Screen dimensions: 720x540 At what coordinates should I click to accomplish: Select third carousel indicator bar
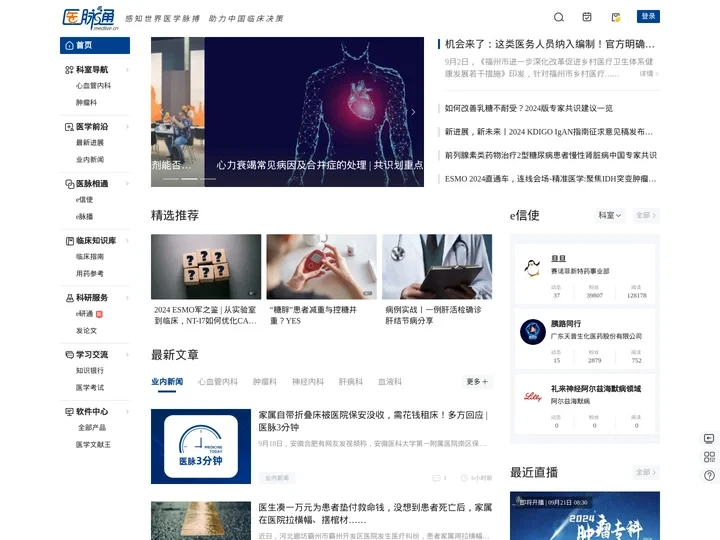pos(208,179)
